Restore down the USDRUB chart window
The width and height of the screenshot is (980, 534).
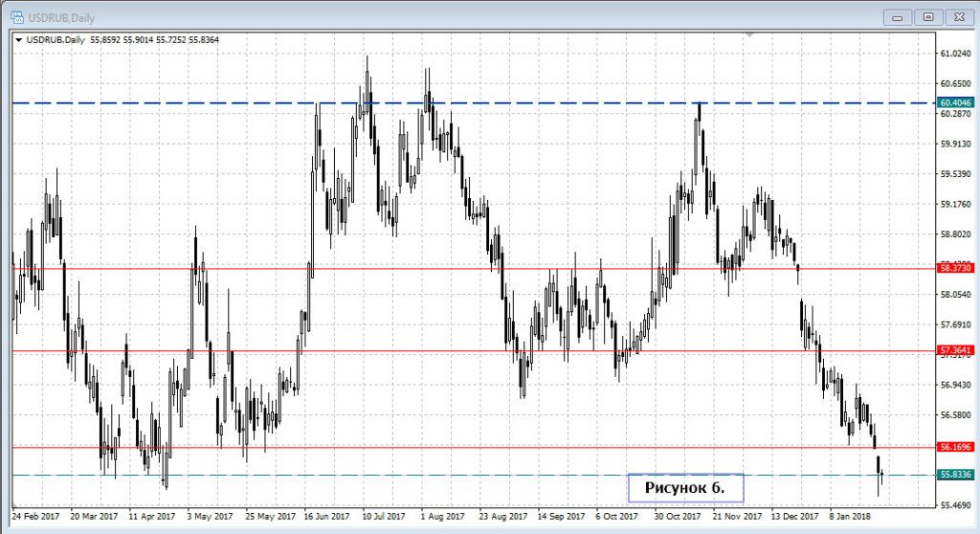927,16
